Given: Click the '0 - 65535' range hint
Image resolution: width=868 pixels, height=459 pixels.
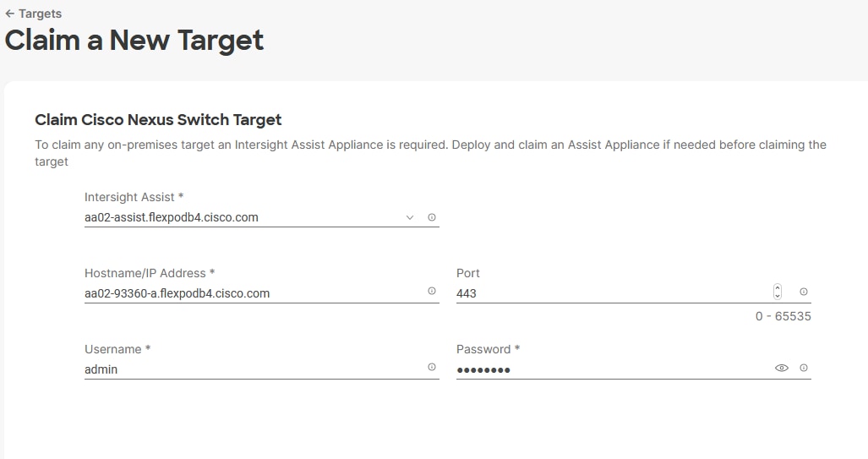Looking at the screenshot, I should point(783,316).
